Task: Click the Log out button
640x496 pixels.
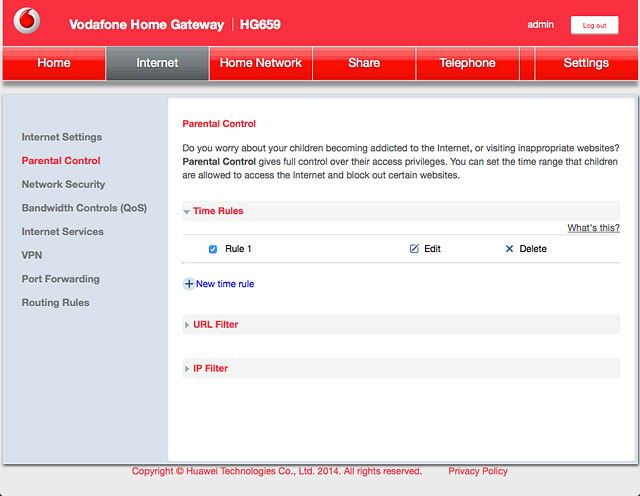Action: pyautogui.click(x=594, y=25)
